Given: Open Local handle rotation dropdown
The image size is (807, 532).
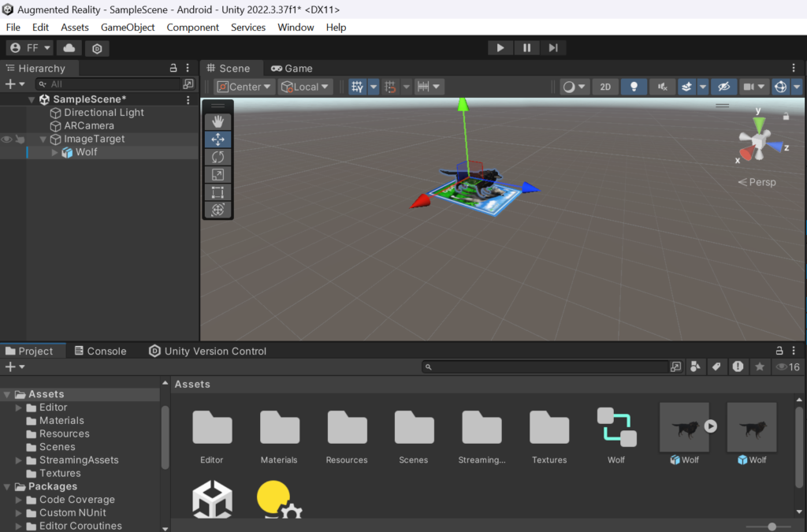Looking at the screenshot, I should [x=305, y=87].
